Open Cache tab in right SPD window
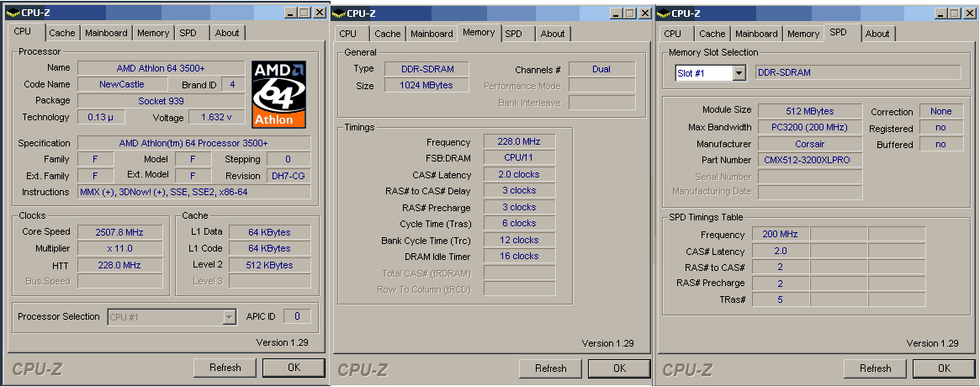The width and height of the screenshot is (980, 387). pos(712,34)
